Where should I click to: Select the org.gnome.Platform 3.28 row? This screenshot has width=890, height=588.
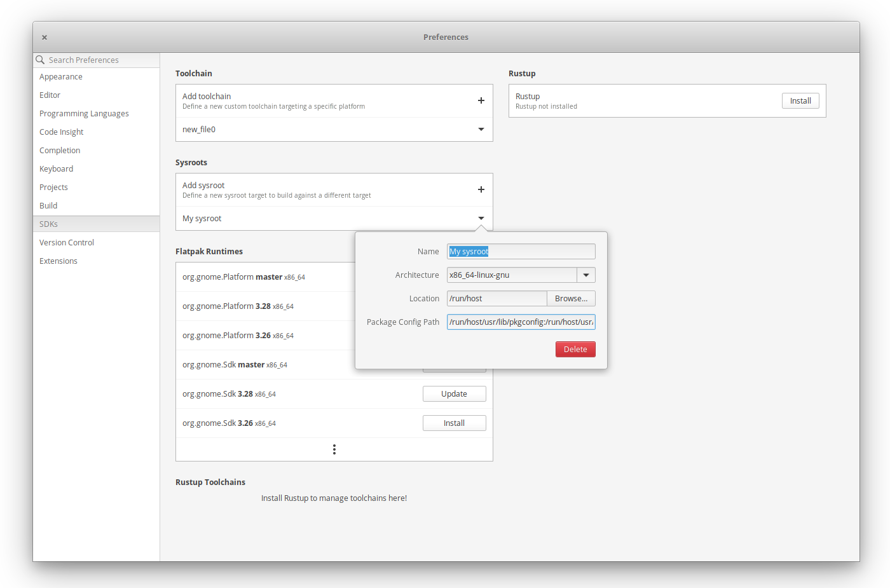pos(265,306)
